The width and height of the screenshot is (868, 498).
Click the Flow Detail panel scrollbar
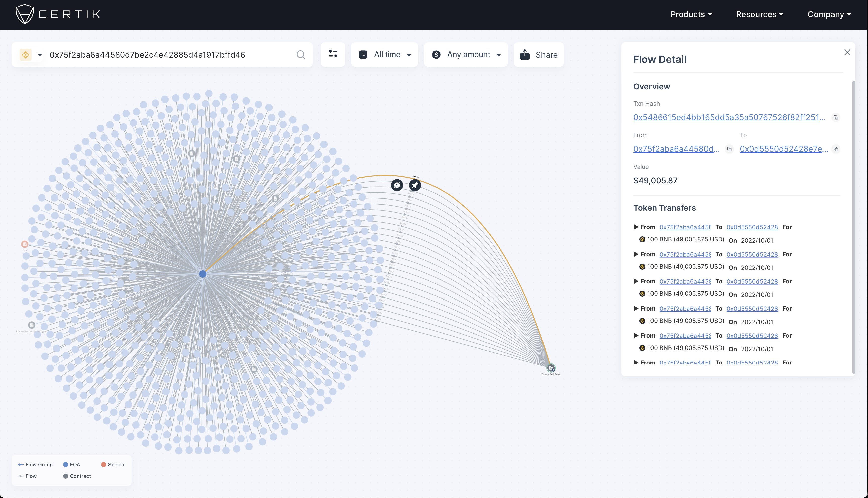[x=853, y=226]
